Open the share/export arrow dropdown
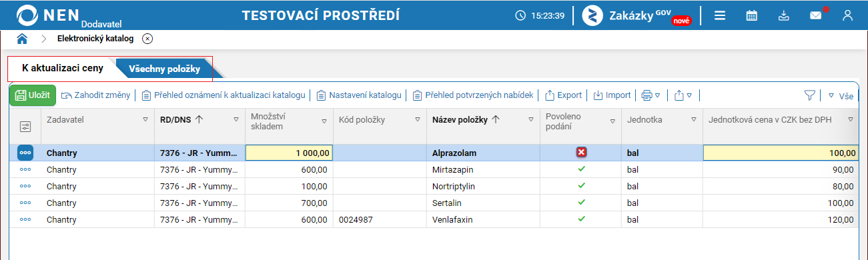This screenshot has height=260, width=868. (x=683, y=95)
